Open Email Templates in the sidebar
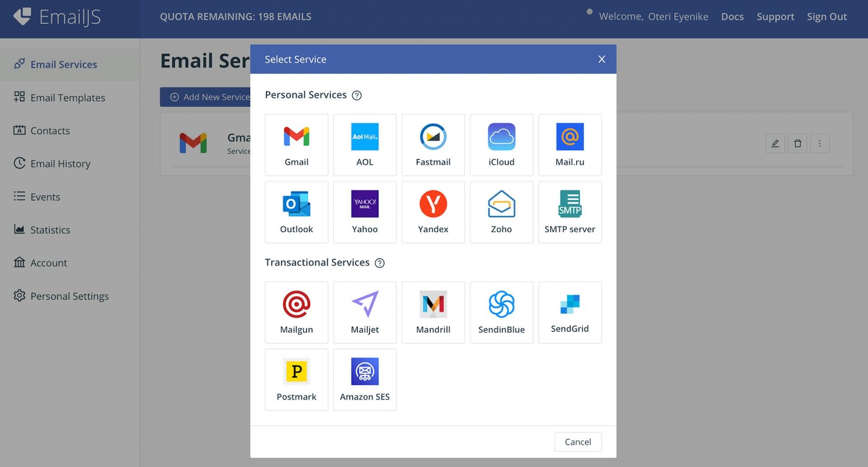868x467 pixels. (x=67, y=98)
